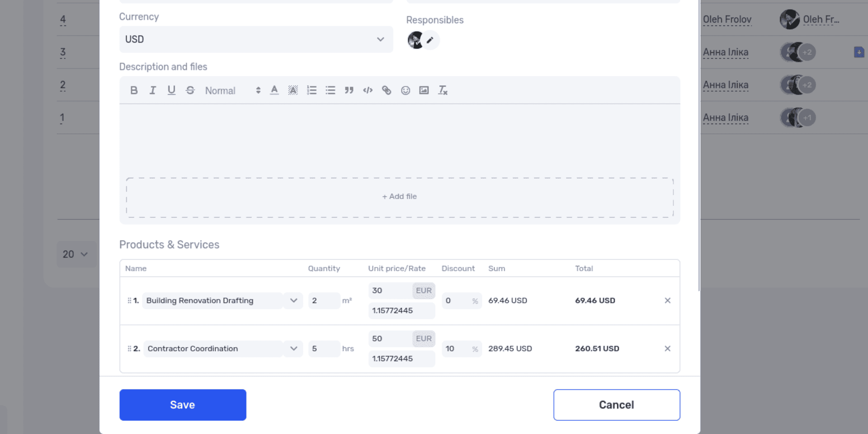Edit unit price field showing 50
This screenshot has width=868, height=434.
pyautogui.click(x=390, y=339)
